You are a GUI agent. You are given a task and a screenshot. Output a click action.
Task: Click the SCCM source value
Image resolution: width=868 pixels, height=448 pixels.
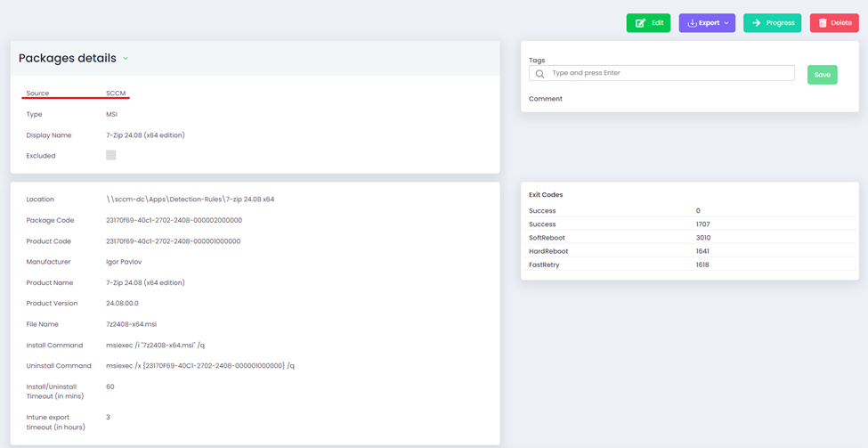tap(116, 94)
